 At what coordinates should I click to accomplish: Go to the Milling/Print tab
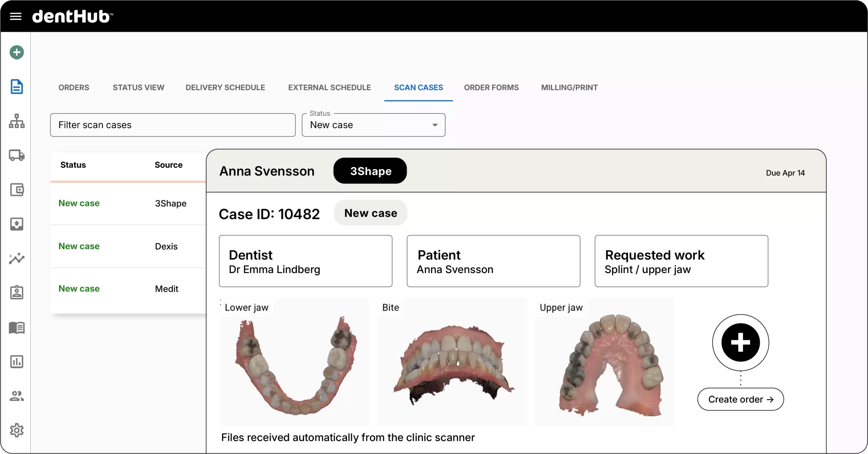tap(569, 87)
